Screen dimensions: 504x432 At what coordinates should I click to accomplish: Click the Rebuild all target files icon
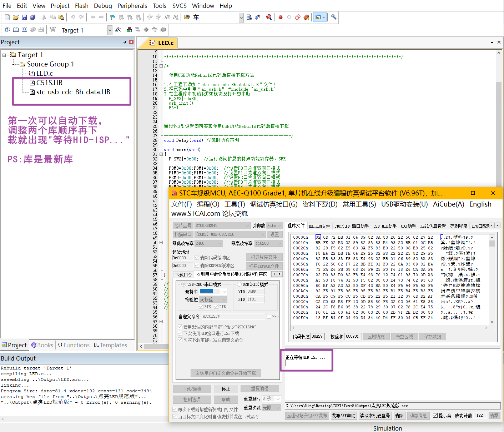[24, 30]
